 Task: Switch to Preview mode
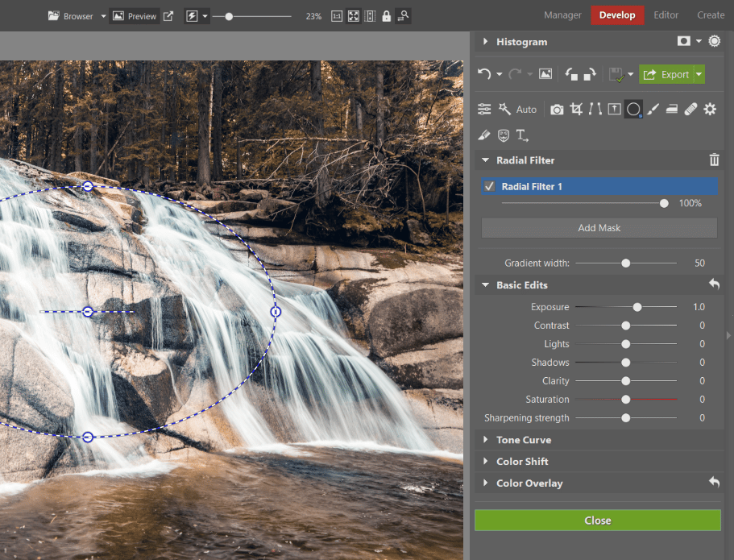[x=135, y=16]
